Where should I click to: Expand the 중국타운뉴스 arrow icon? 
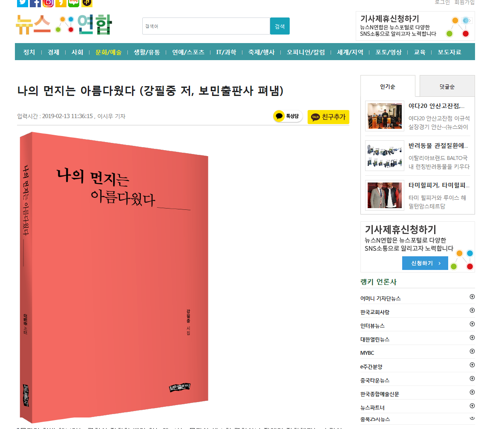pyautogui.click(x=472, y=379)
